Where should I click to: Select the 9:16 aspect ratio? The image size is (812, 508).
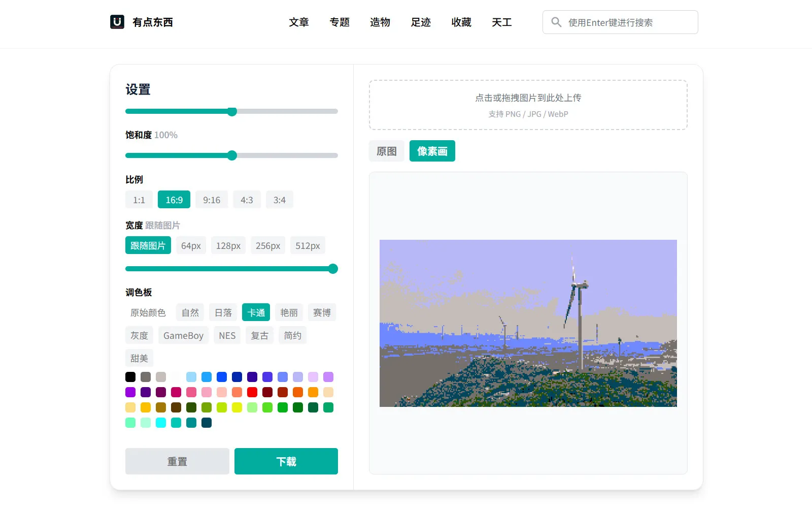coord(212,199)
